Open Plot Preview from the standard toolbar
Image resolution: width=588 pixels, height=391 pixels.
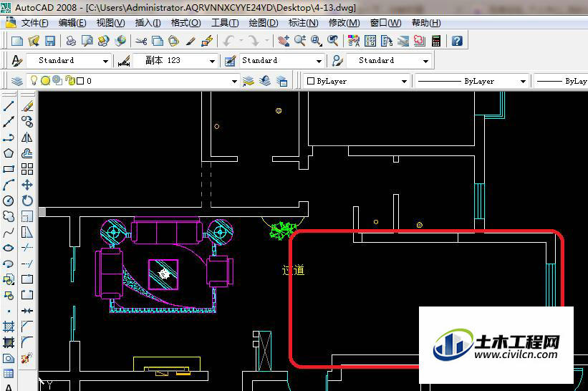(87, 41)
